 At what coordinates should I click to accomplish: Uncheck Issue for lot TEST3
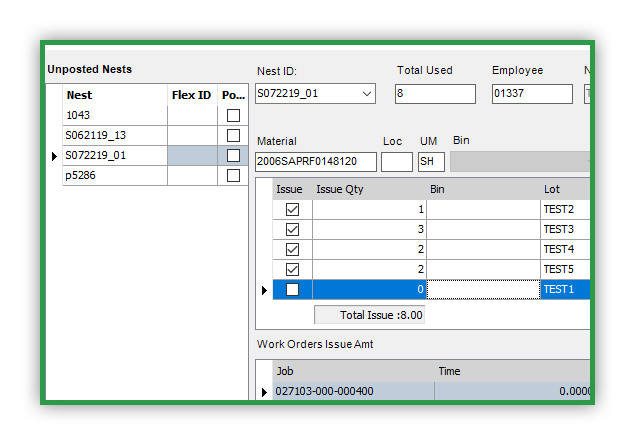click(292, 230)
